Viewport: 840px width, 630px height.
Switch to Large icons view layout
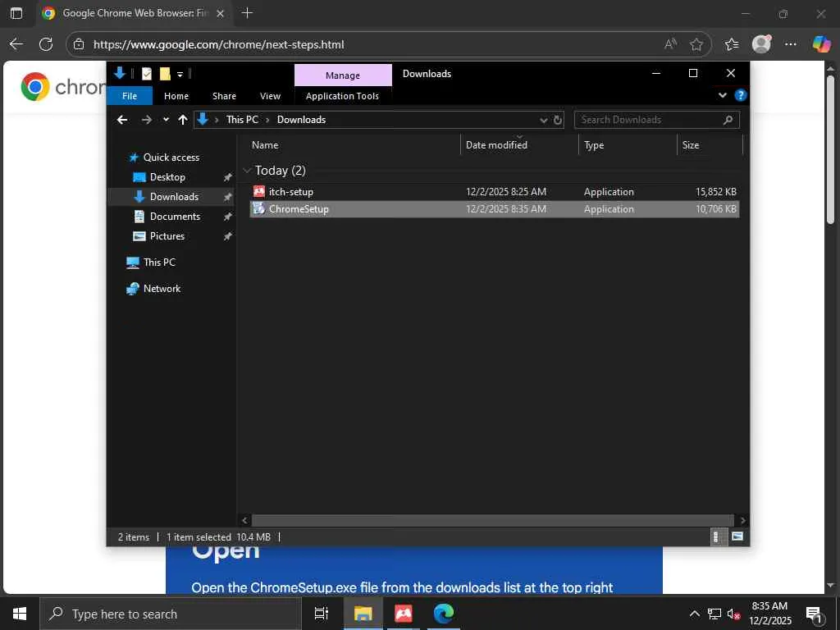tap(737, 536)
